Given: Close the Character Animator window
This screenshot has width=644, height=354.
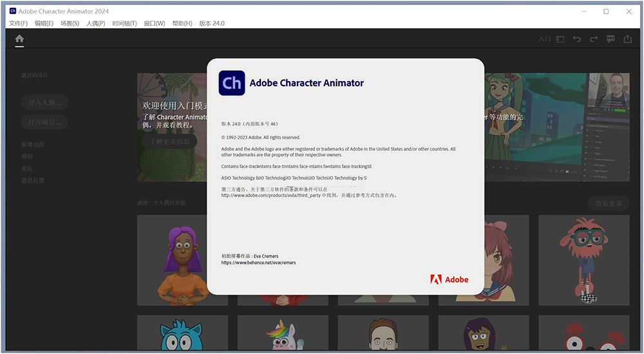Looking at the screenshot, I should coord(629,12).
